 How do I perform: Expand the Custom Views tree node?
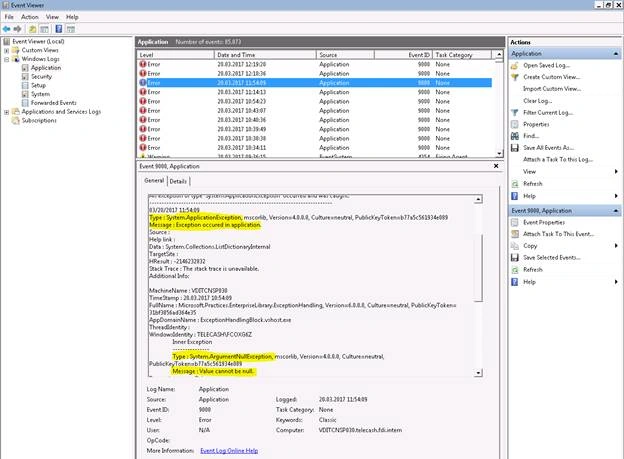pos(6,51)
